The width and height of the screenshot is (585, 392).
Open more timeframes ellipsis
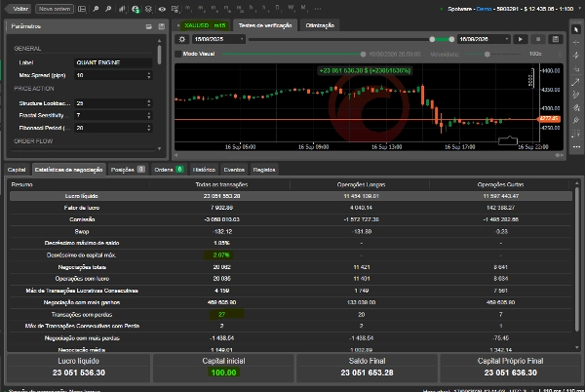(318, 8)
